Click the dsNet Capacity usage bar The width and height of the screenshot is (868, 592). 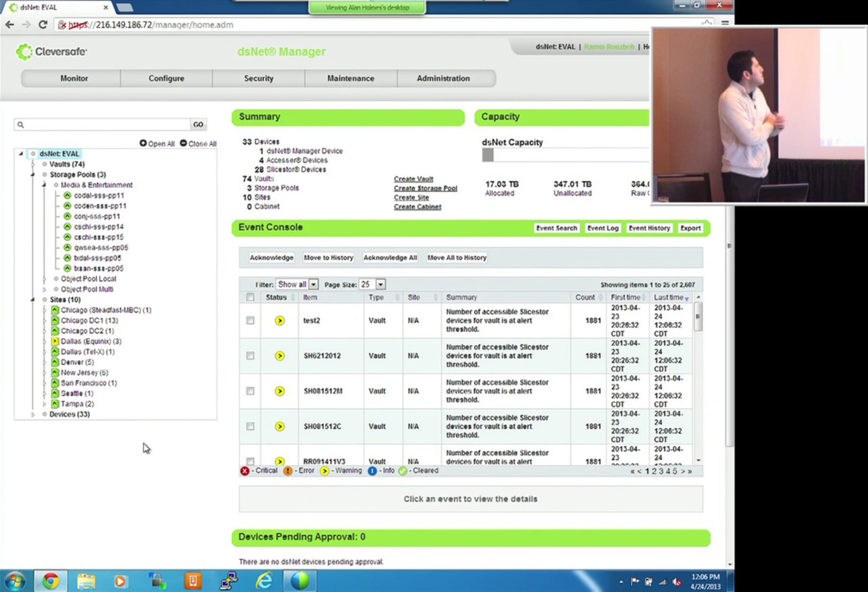tap(566, 155)
